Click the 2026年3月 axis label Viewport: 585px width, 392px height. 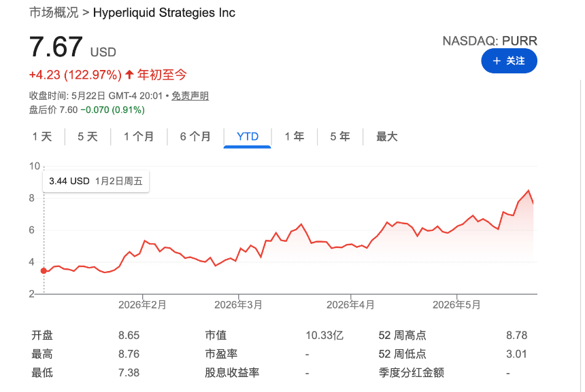point(238,305)
